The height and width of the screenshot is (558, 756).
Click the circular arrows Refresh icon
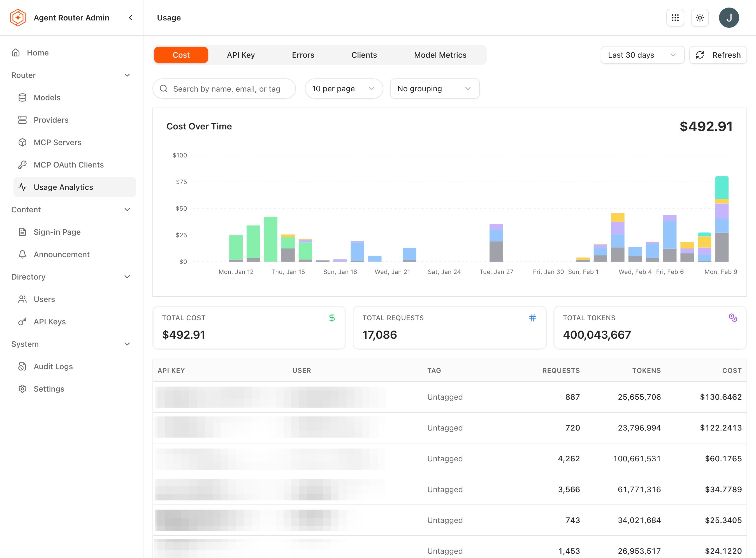coord(700,55)
